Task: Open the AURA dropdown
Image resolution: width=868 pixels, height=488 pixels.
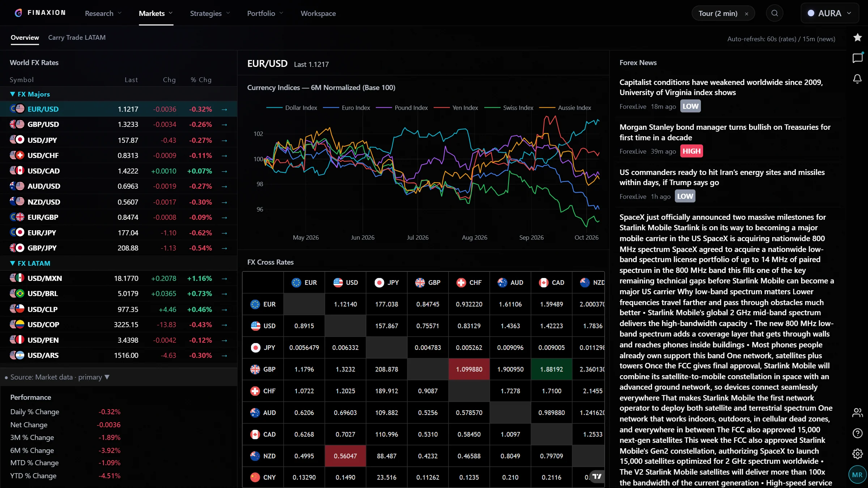Action: (830, 13)
